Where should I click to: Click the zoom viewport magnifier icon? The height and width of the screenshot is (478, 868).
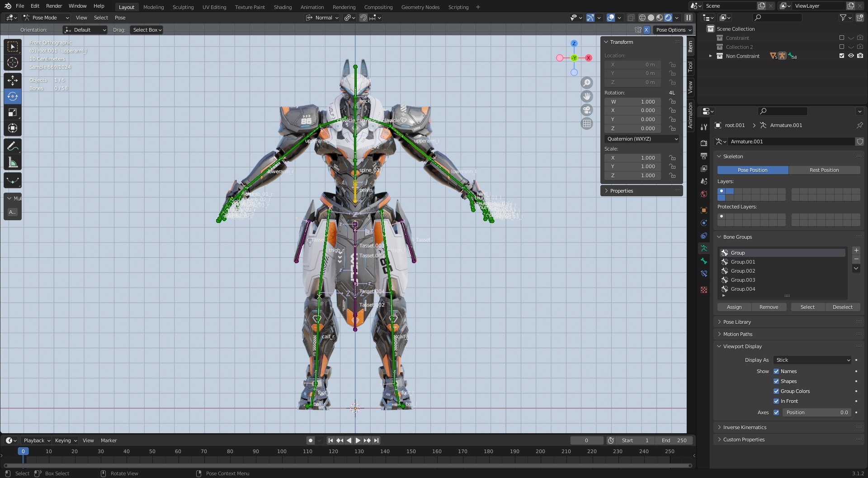[x=587, y=82]
